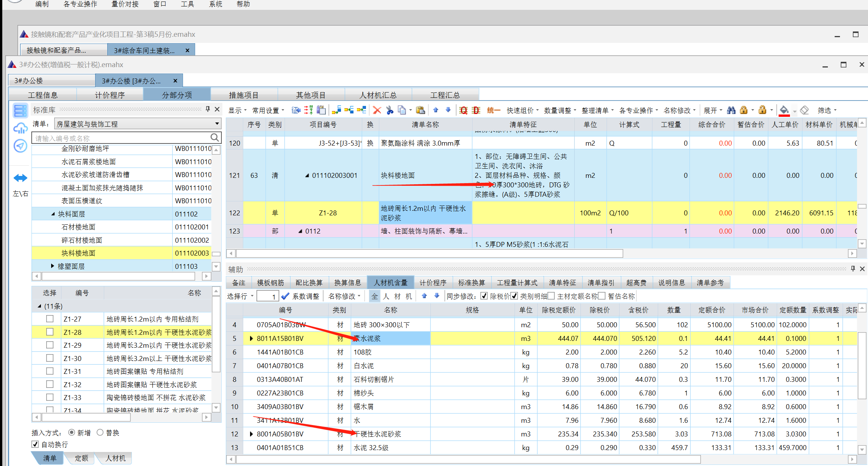Click the first golden lock icon
This screenshot has width=868, height=466.
(744, 110)
